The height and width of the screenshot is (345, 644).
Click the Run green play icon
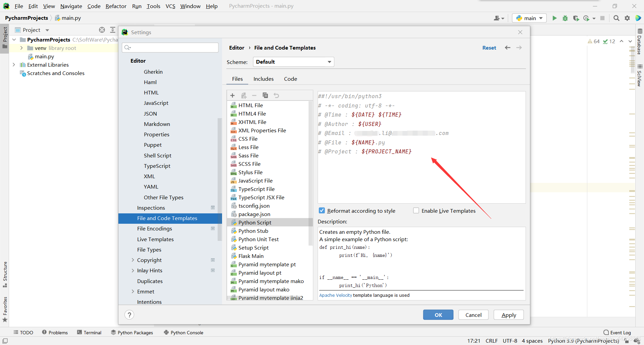(x=554, y=18)
